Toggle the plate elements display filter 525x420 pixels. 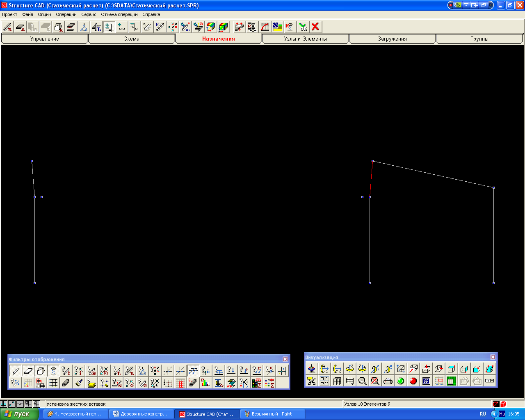click(28, 371)
